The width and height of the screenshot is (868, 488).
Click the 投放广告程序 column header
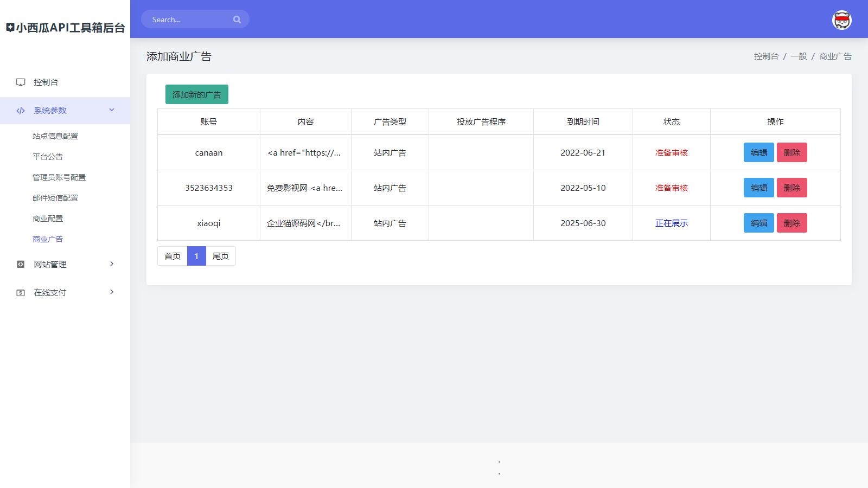(481, 122)
